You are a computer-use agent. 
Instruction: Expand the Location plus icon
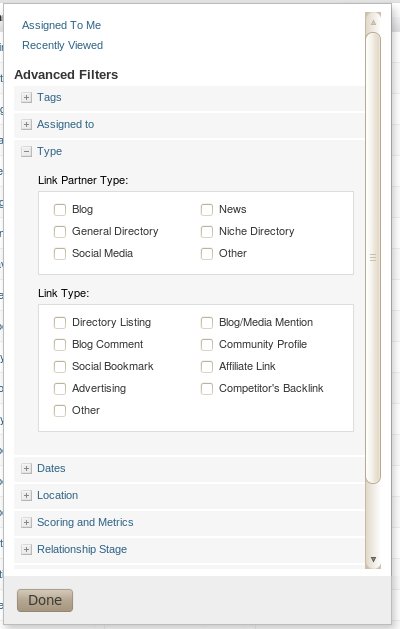pyautogui.click(x=26, y=495)
